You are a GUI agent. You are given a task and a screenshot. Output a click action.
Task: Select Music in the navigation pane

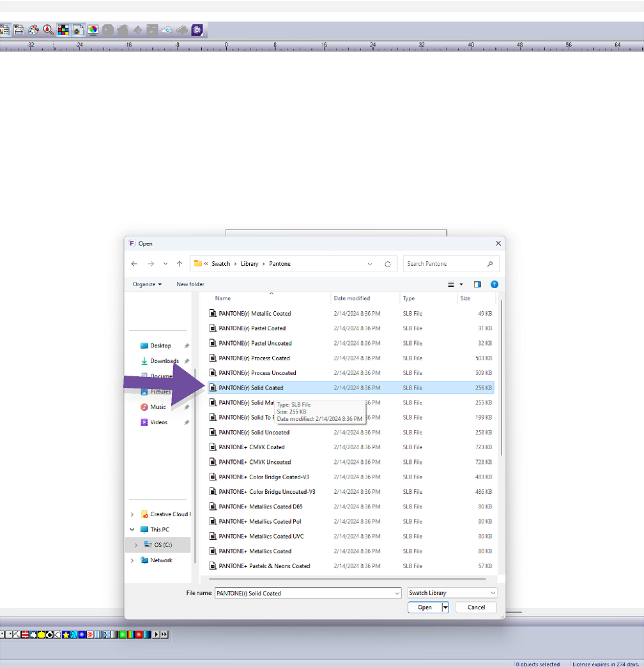[x=158, y=407]
